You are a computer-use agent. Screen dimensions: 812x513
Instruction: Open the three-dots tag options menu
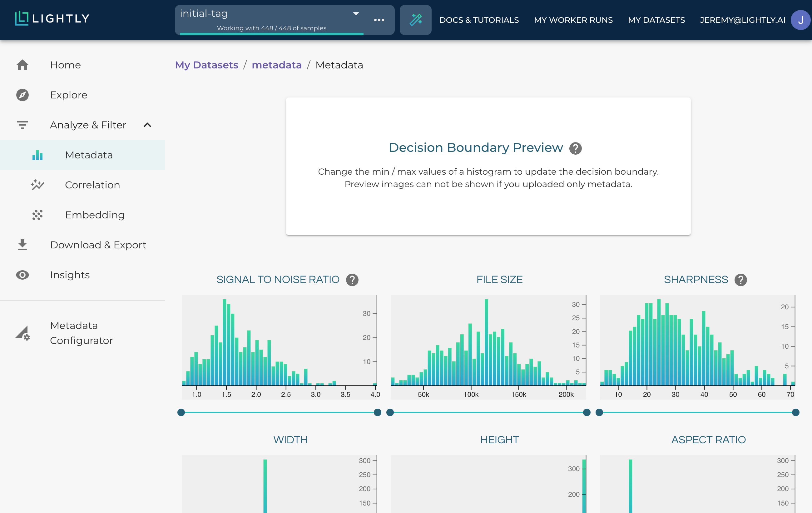click(x=379, y=20)
